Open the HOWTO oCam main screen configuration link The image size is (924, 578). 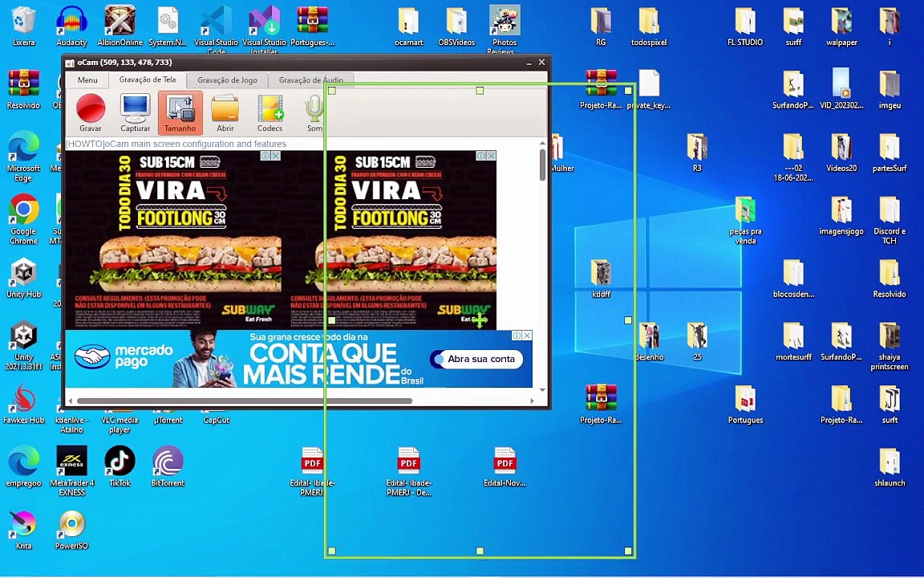pos(176,144)
